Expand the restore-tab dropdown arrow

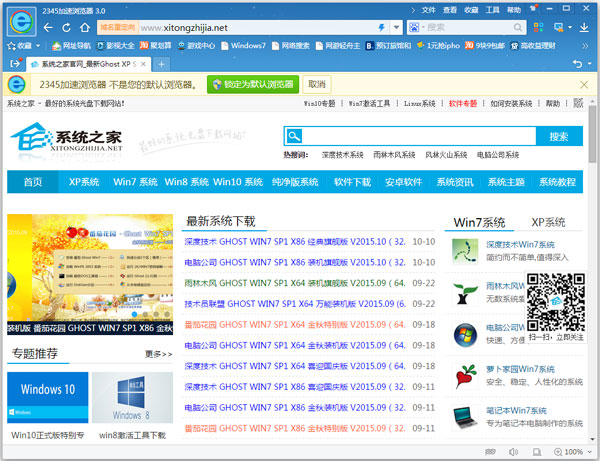[x=589, y=64]
